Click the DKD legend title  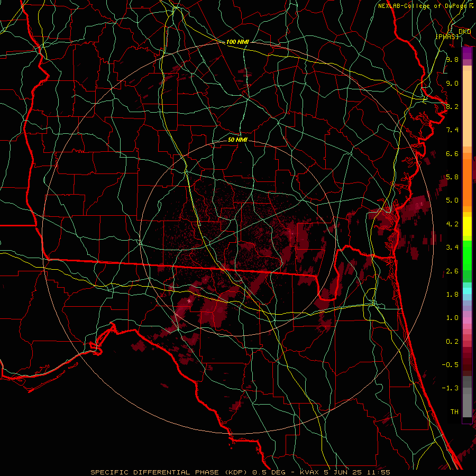464,32
